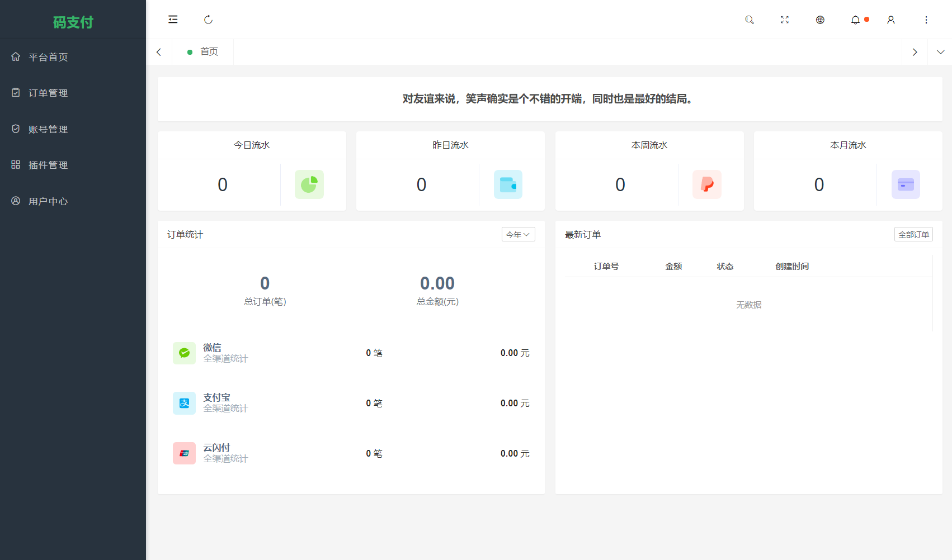Select the 微信 WeChat channel icon
The image size is (952, 560).
click(184, 353)
